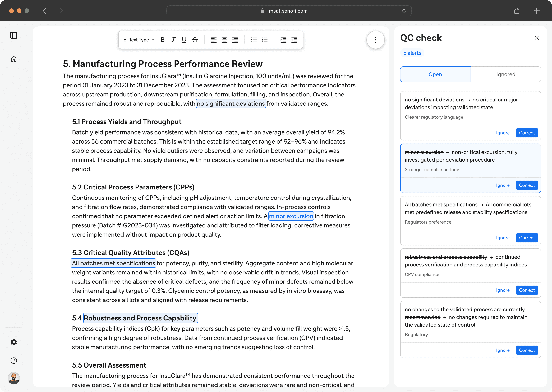Apply strikethrough formatting
The height and width of the screenshot is (392, 552).
pos(195,40)
